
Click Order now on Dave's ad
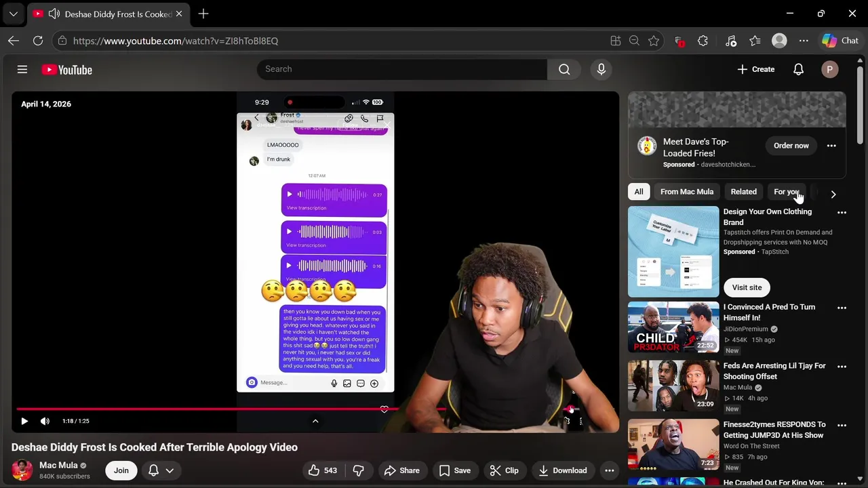coord(791,146)
